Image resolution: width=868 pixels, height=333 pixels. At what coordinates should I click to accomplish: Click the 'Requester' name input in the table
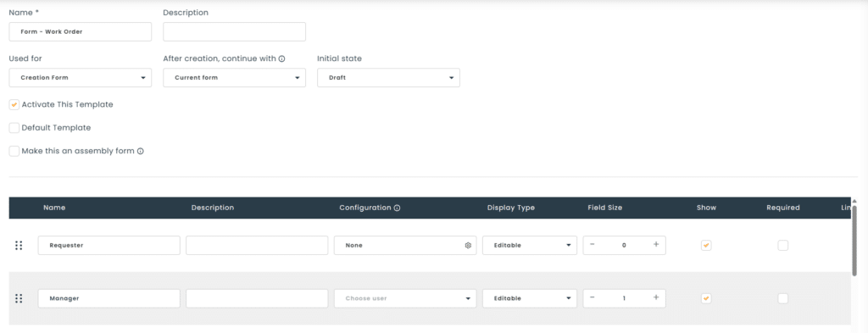[109, 245]
